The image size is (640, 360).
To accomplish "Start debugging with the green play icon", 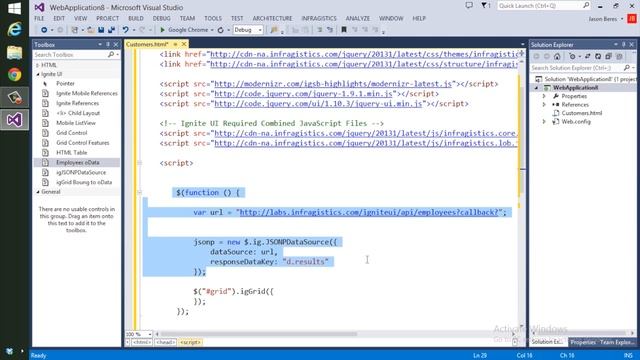I will [x=162, y=30].
